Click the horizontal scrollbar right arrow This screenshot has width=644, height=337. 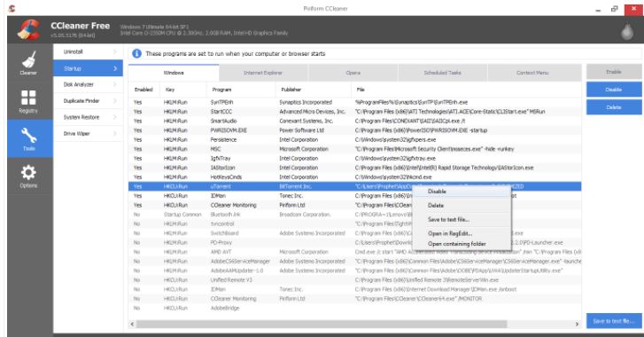click(x=577, y=325)
